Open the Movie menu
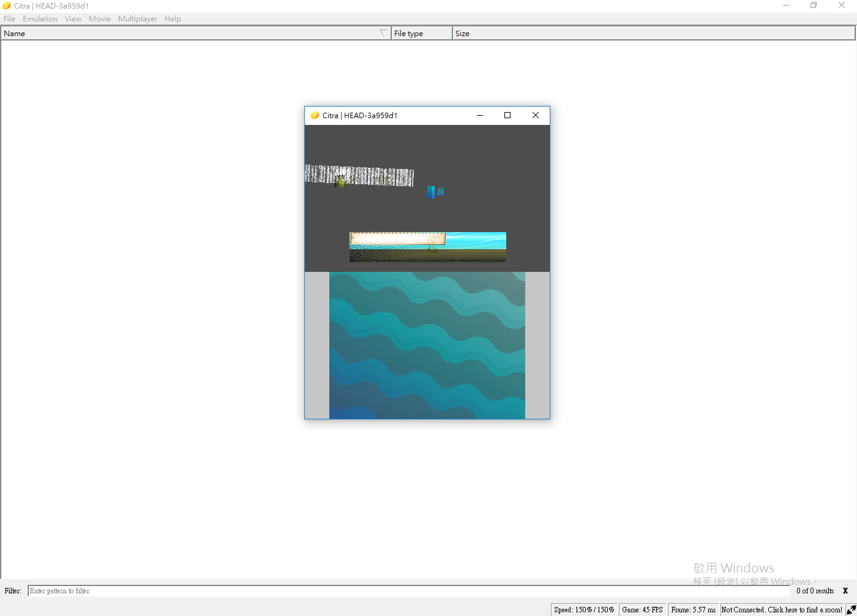 point(100,19)
